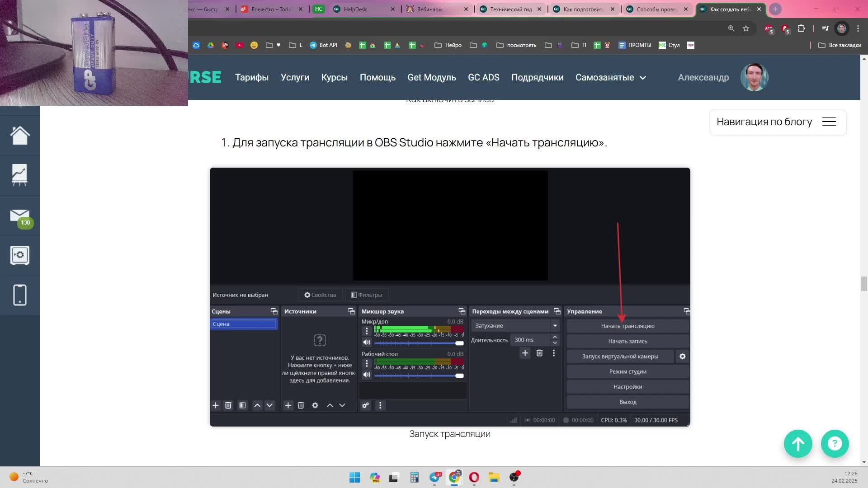Image resolution: width=868 pixels, height=488 pixels.
Task: Open the heart bookmarks folder
Action: click(x=274, y=45)
